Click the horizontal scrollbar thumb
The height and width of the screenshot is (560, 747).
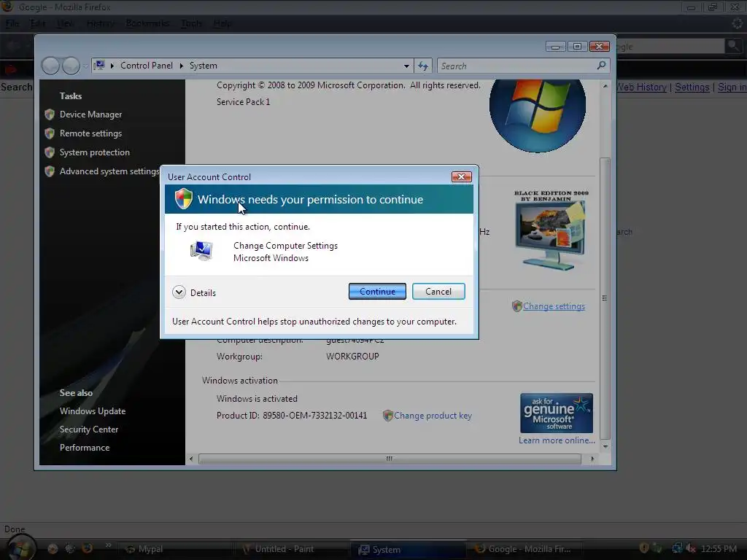click(390, 459)
